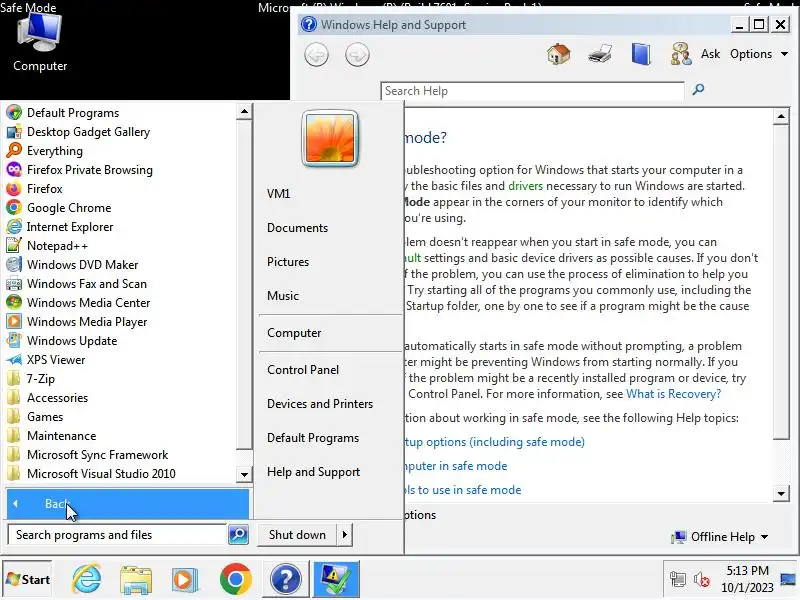Click the Help back arrow button
800x600 pixels.
point(316,55)
